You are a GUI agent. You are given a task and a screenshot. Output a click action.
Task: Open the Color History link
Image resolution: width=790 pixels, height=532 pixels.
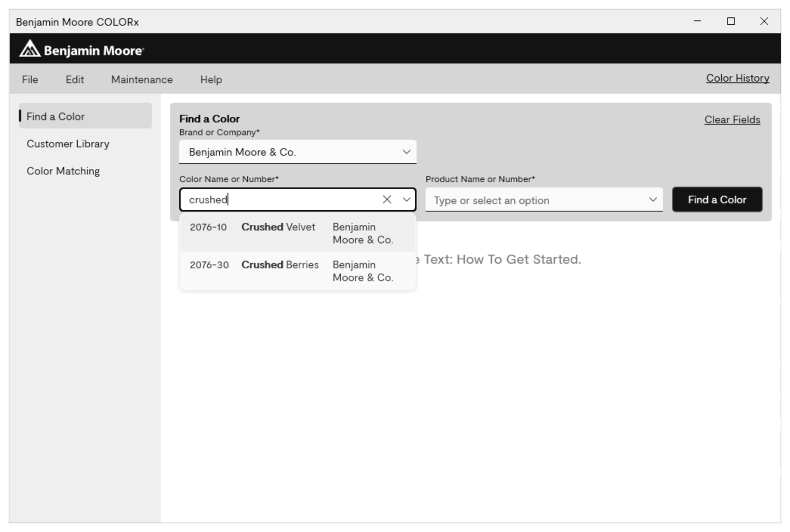[x=737, y=78]
